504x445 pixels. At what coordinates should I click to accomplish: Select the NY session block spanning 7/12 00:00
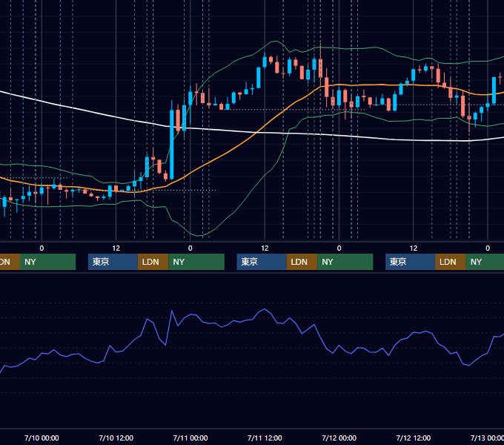click(x=345, y=262)
